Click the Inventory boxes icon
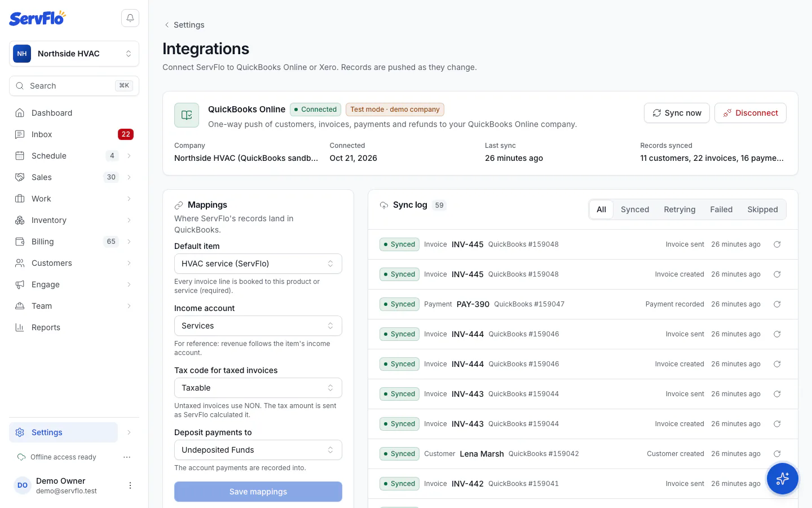The image size is (812, 508). point(20,220)
